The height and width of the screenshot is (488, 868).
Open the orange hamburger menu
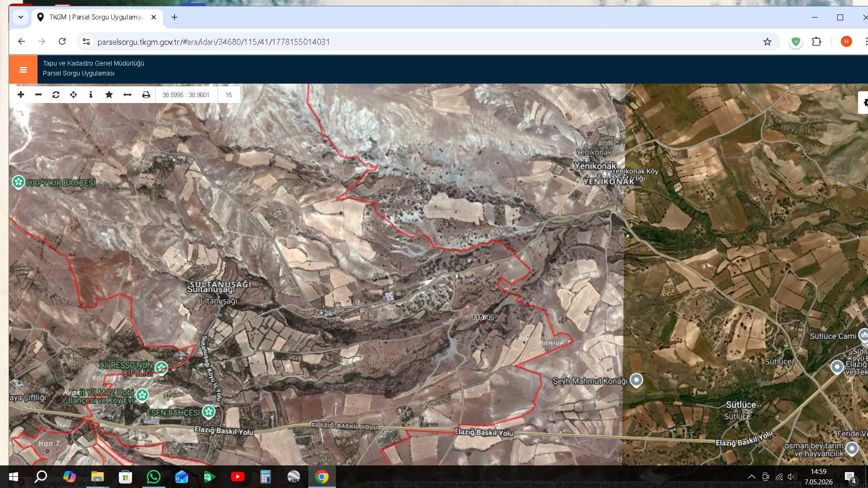tap(23, 70)
